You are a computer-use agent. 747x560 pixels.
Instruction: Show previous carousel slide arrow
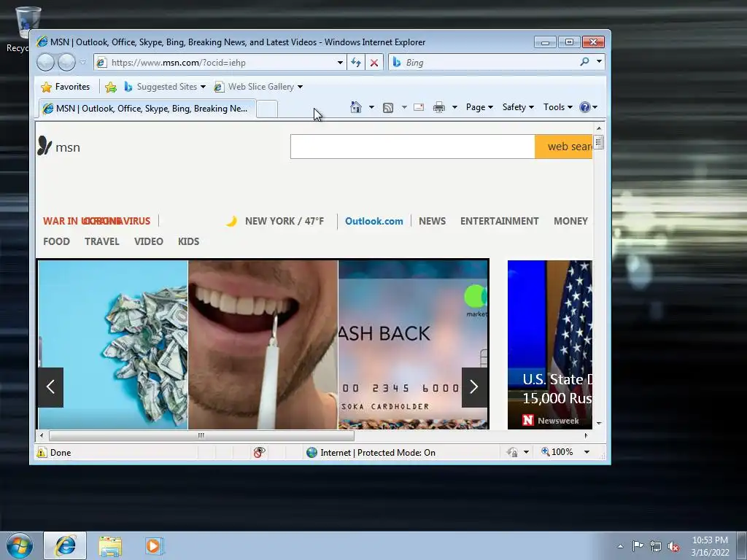pos(50,387)
